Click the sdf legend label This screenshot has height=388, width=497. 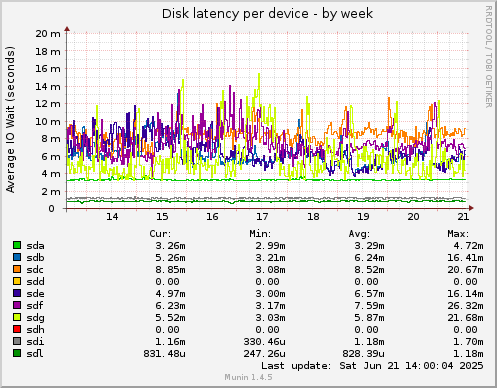click(35, 306)
